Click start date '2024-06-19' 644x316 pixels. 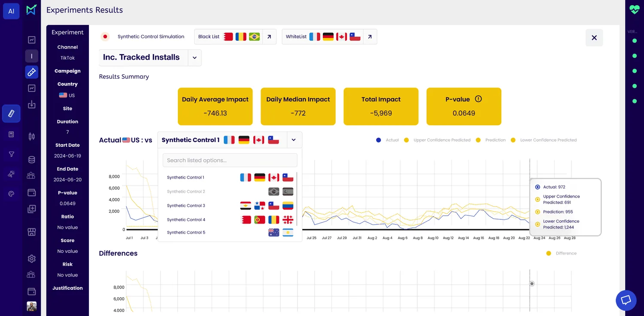pyautogui.click(x=67, y=156)
